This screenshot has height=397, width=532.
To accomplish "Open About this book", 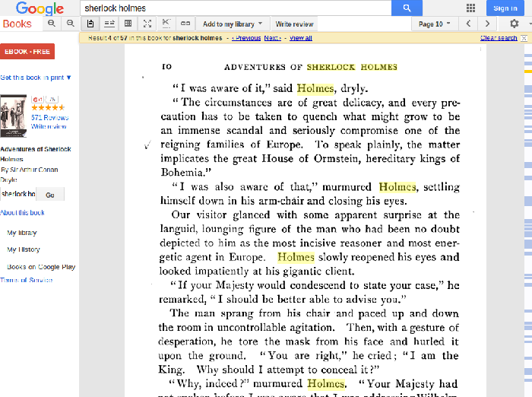I will click(22, 213).
